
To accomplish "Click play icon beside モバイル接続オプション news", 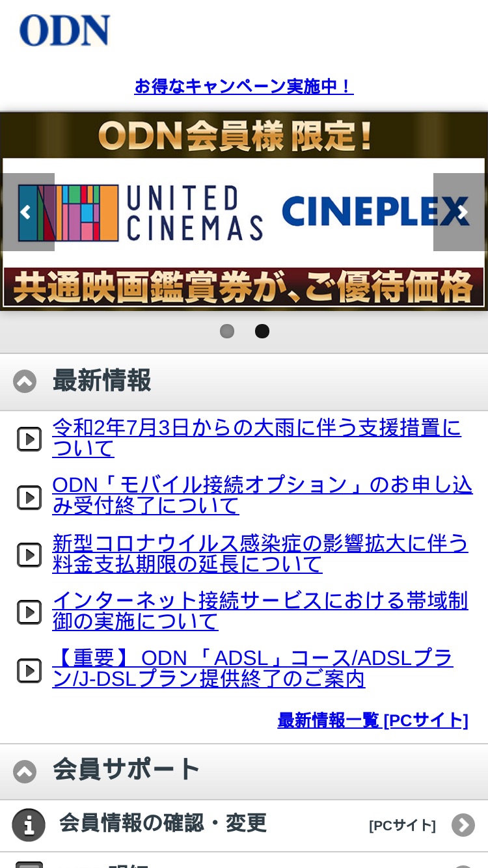I will [x=29, y=498].
